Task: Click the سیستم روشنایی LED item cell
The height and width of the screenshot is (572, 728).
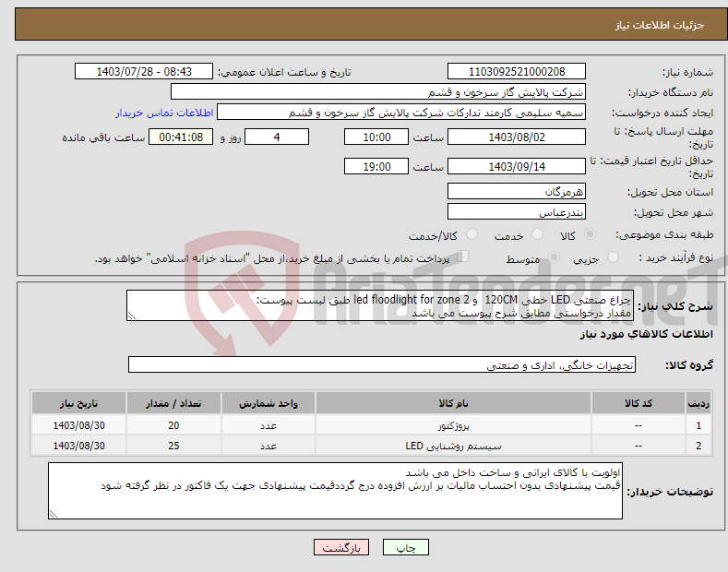Action: (x=453, y=446)
